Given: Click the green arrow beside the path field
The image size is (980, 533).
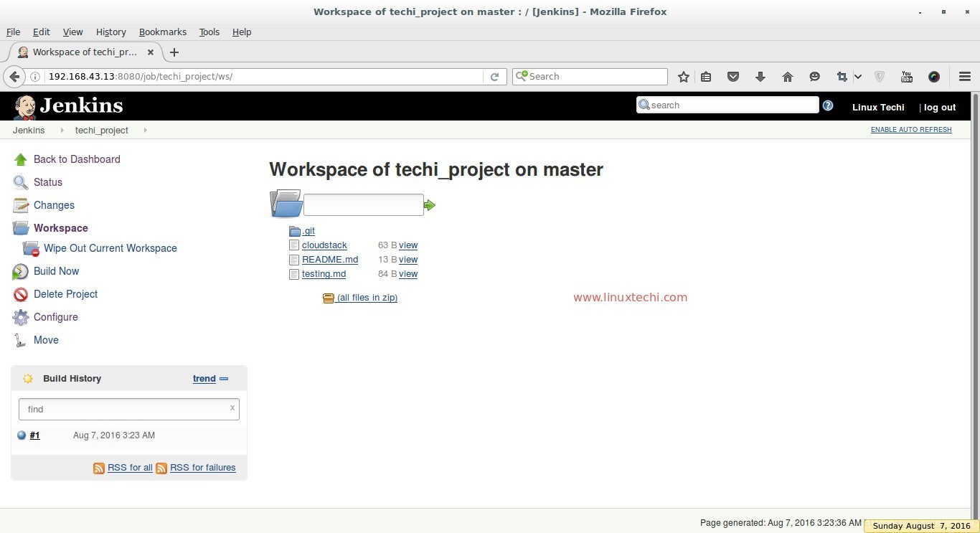Looking at the screenshot, I should point(429,204).
